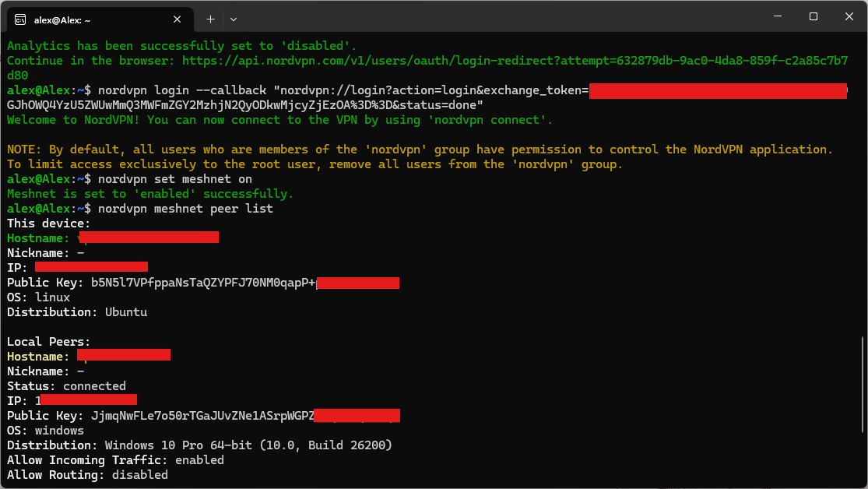
Task: Click the redacted Hostname under This device
Action: click(x=148, y=237)
